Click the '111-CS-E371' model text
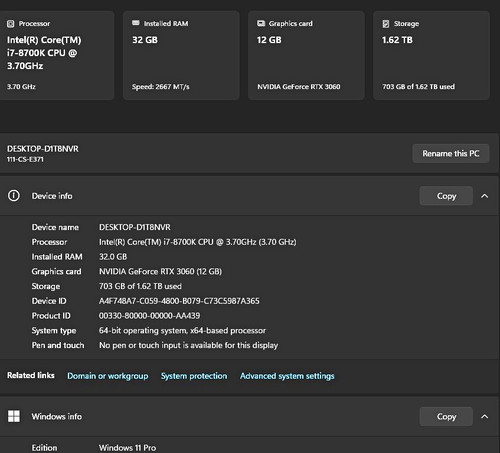The width and height of the screenshot is (500, 453). [25, 159]
